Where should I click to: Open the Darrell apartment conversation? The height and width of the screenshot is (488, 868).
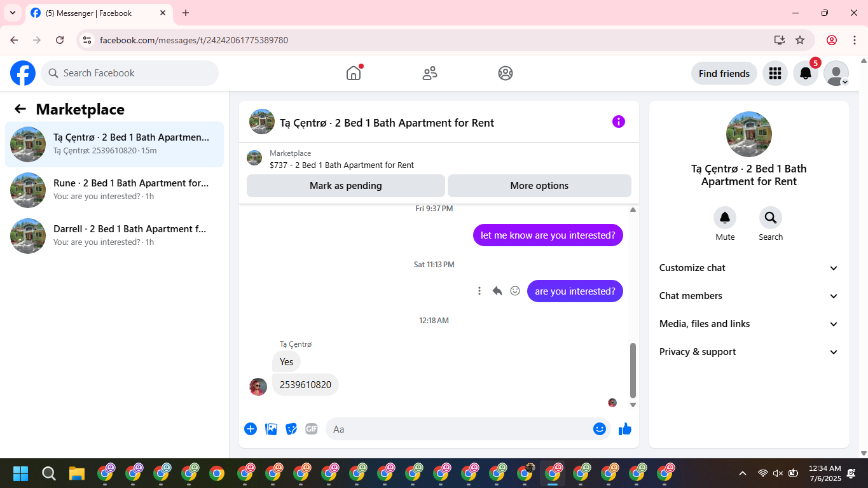114,236
